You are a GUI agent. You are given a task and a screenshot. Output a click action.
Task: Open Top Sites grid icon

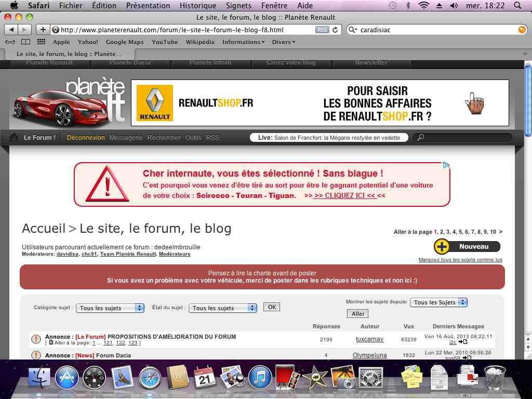tap(41, 42)
